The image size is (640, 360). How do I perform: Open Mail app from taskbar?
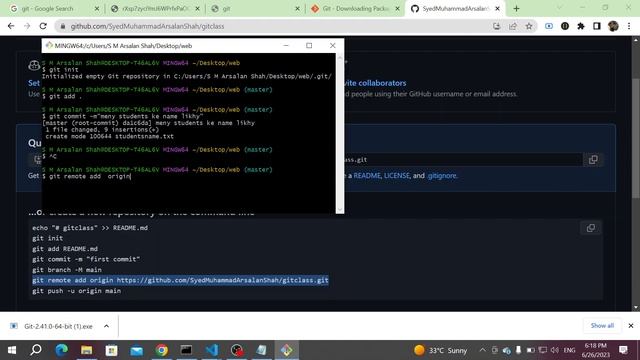136,350
